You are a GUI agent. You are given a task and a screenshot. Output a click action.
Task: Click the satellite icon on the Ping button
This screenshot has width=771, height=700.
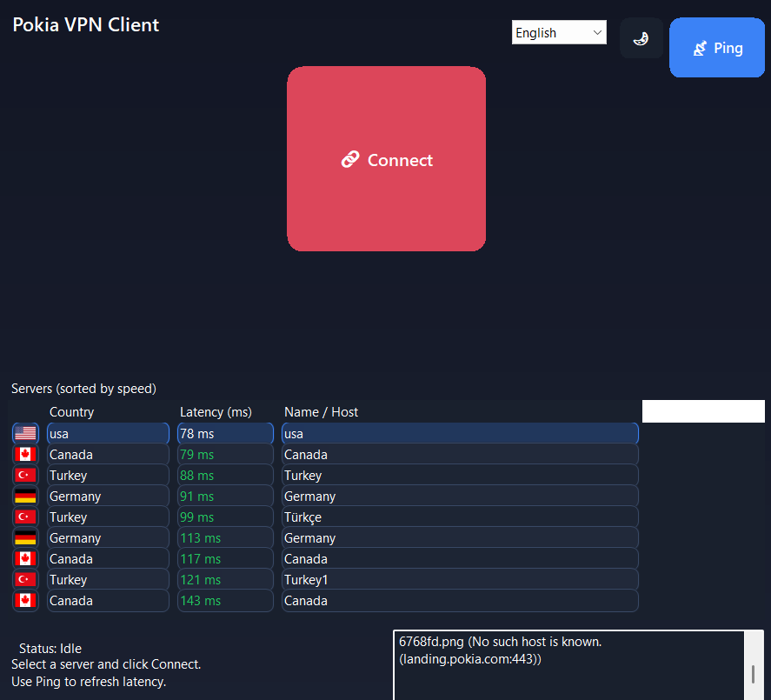[701, 47]
